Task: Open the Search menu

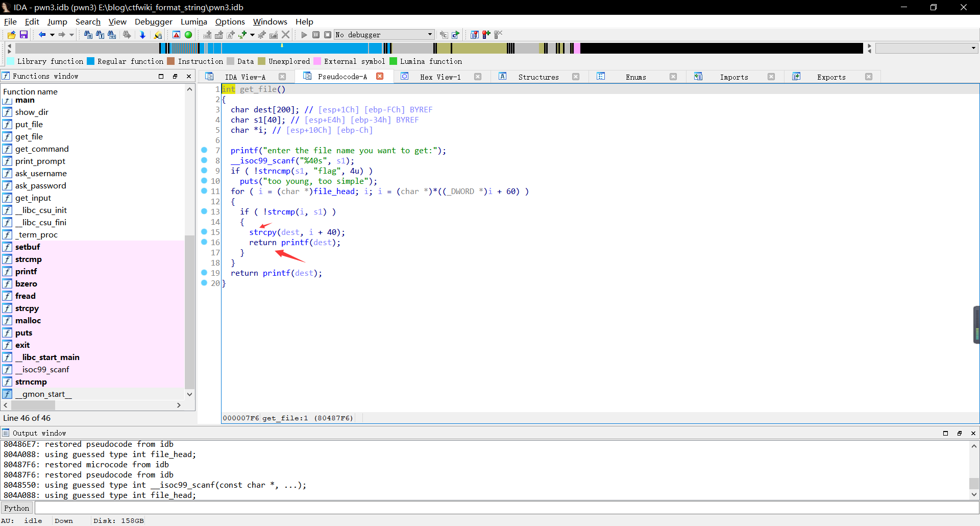Action: pyautogui.click(x=88, y=21)
